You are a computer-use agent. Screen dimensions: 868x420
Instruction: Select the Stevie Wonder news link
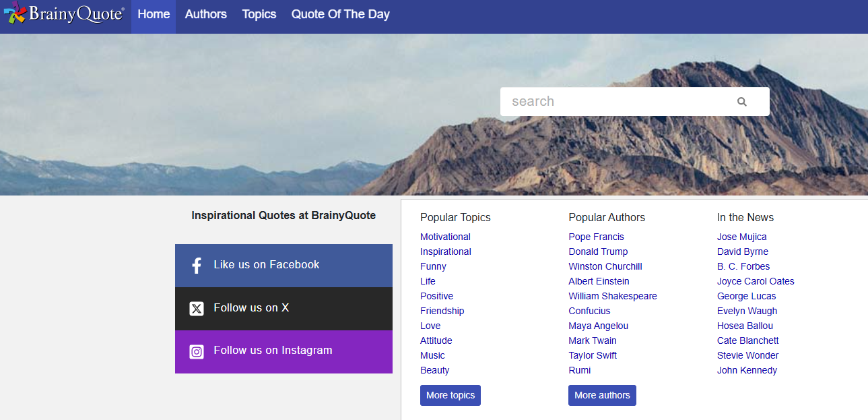point(747,355)
